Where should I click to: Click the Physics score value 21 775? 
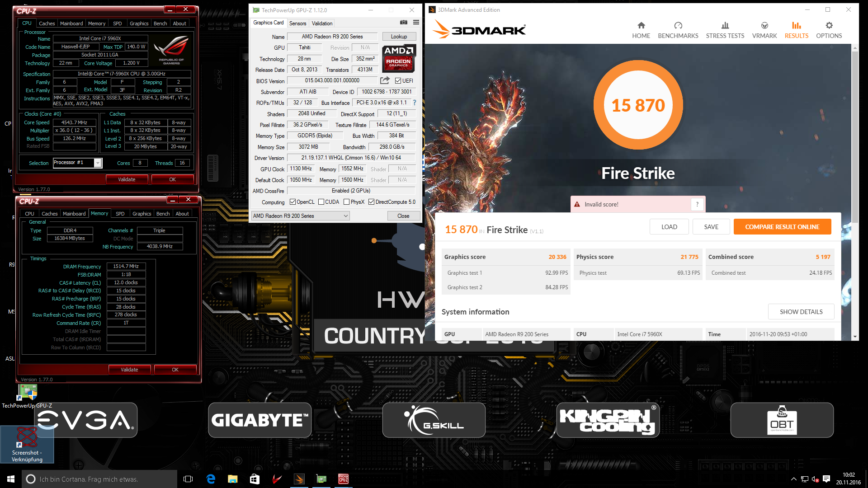point(689,257)
